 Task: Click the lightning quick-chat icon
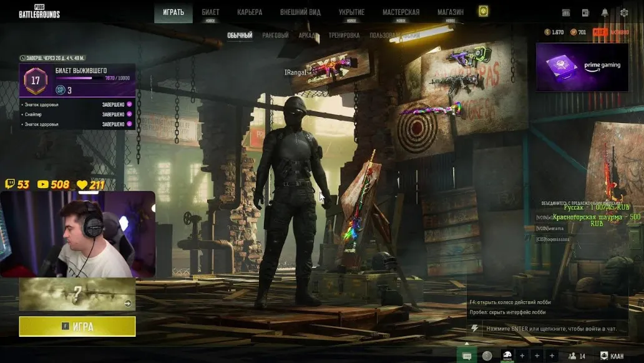(x=475, y=329)
